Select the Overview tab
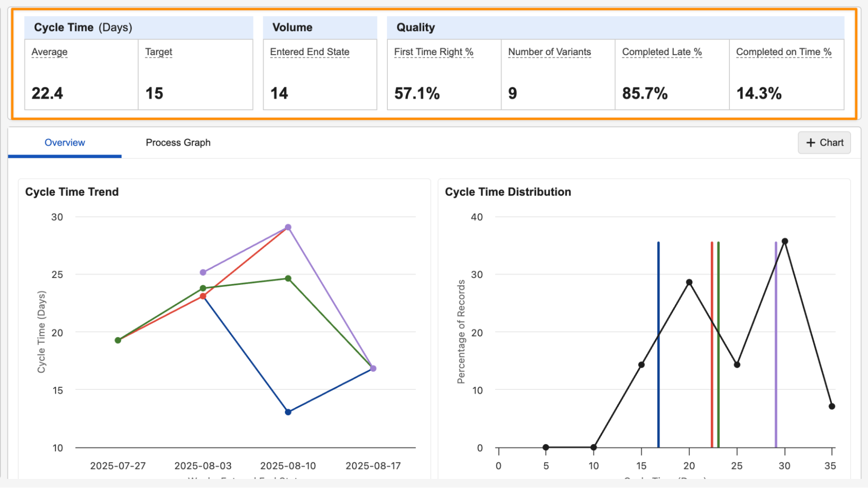This screenshot has height=488, width=868. coord(65,142)
